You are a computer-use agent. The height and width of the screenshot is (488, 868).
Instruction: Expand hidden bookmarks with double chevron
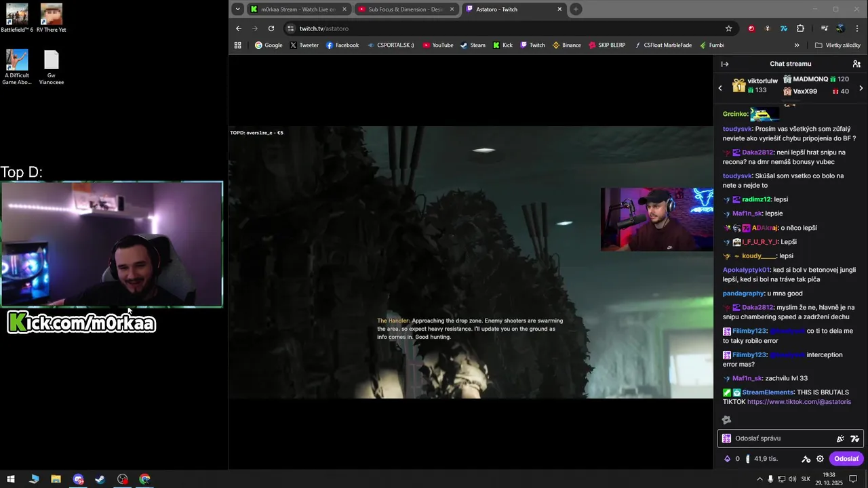[797, 45]
